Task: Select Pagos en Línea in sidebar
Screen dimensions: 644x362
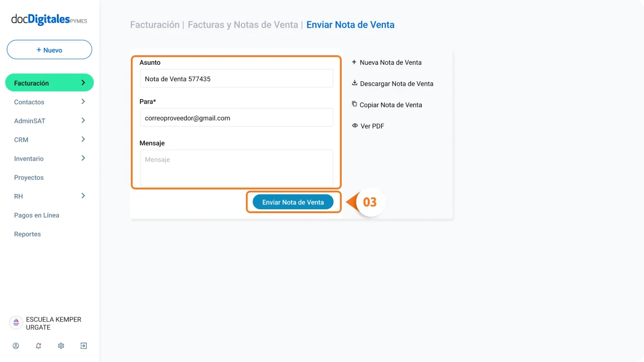Action: pyautogui.click(x=37, y=215)
